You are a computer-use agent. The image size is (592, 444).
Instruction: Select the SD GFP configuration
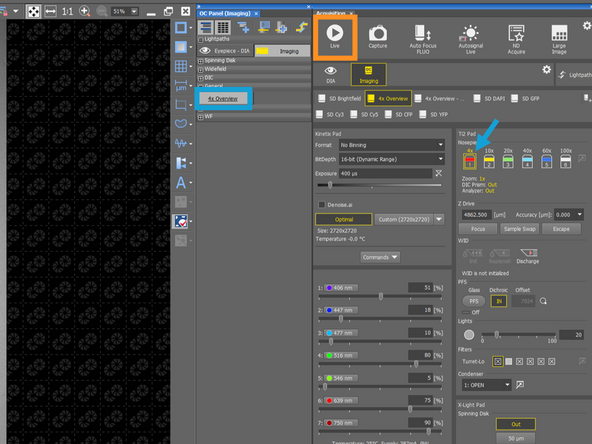[x=525, y=99]
